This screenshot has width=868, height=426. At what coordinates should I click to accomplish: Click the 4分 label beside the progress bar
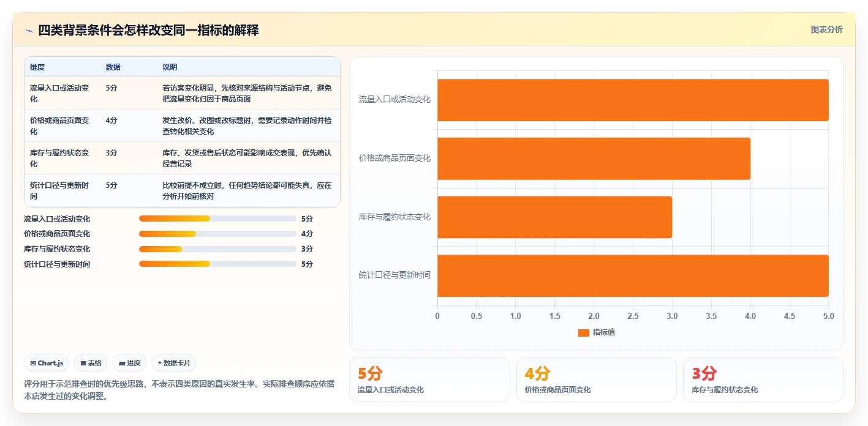(x=307, y=234)
